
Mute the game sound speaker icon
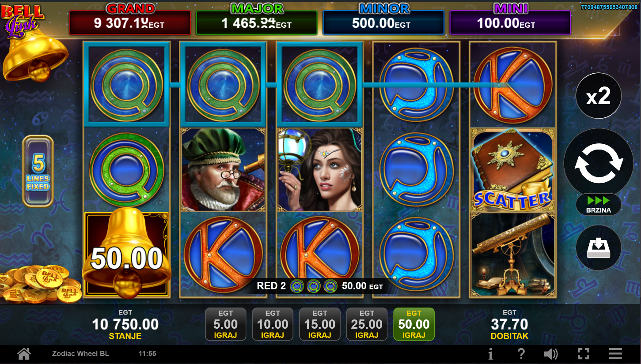click(x=550, y=353)
